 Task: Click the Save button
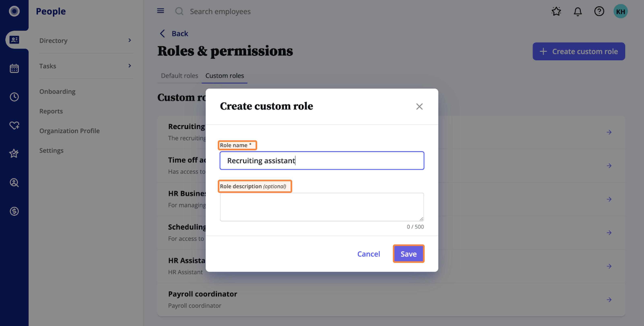[x=409, y=254]
